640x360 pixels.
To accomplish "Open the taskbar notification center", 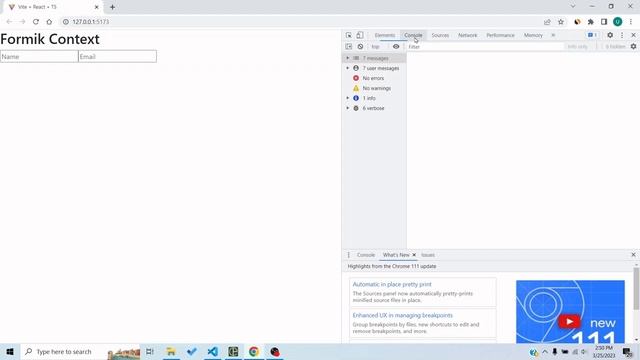I will pyautogui.click(x=627, y=351).
